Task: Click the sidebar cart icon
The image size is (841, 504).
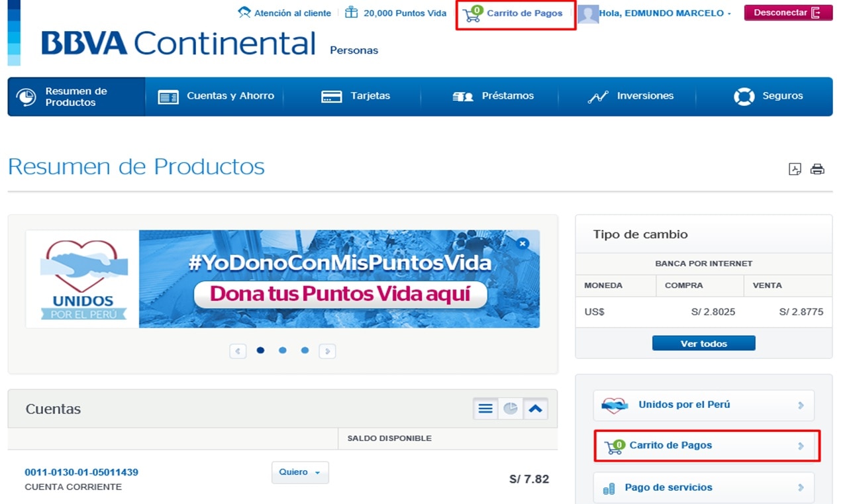Action: tap(615, 446)
